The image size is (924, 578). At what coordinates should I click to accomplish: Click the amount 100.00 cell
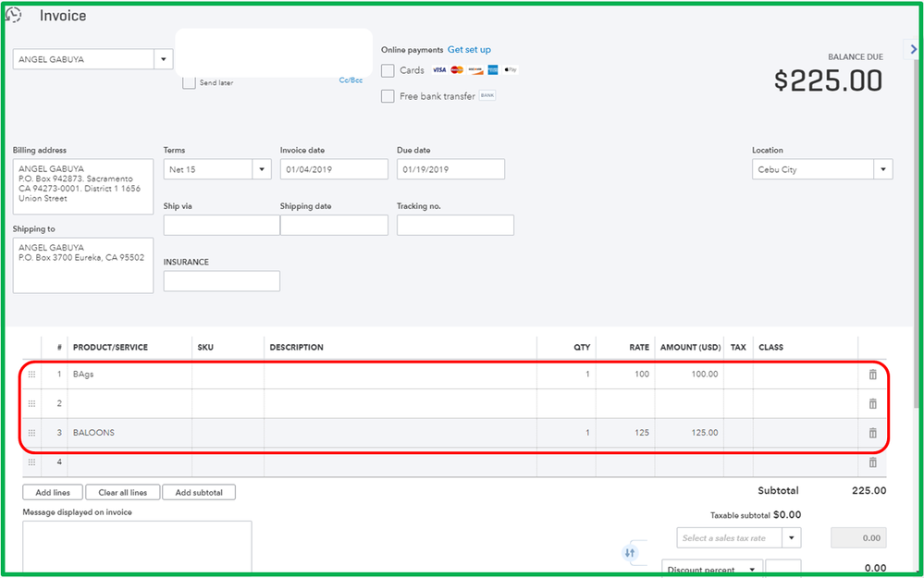689,375
